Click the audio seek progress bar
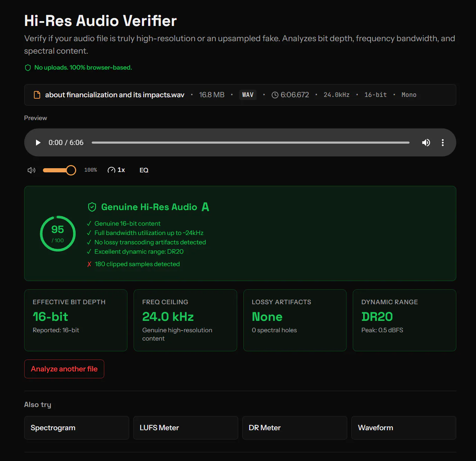Screen dimensions: 476x461 [250, 143]
